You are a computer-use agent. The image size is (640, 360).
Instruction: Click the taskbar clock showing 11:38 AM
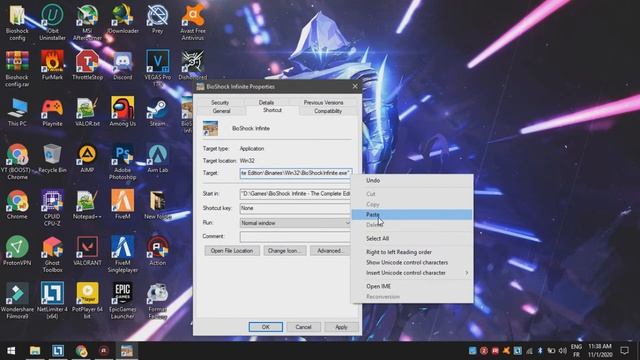coord(600,351)
